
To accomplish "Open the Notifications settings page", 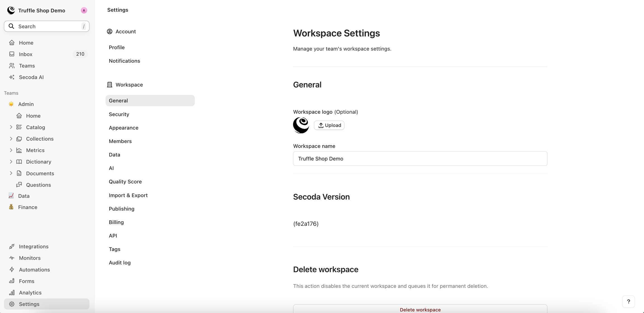I will pos(150,61).
